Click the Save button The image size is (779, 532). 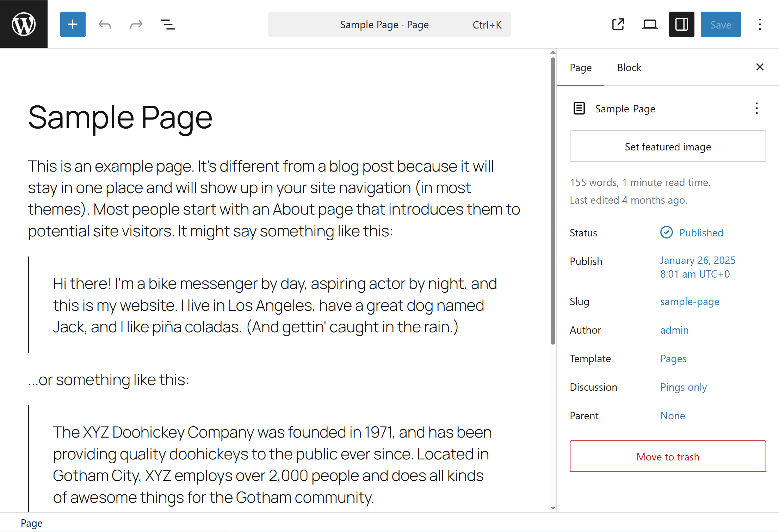(x=720, y=24)
